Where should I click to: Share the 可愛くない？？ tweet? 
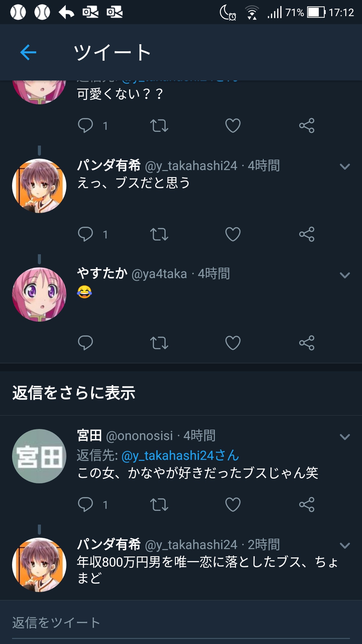307,126
